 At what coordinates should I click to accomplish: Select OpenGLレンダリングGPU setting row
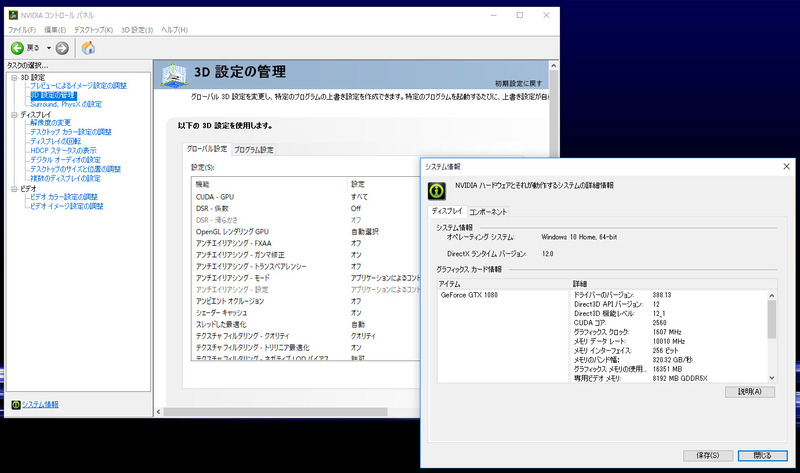click(x=306, y=232)
